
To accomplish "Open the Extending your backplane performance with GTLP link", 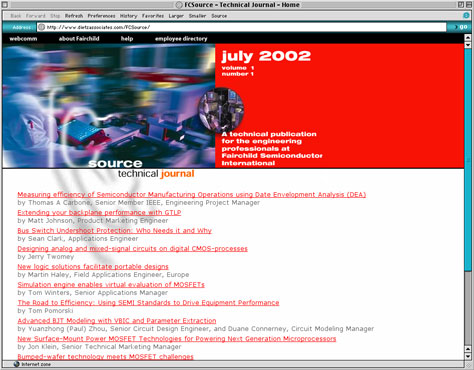I will point(99,212).
